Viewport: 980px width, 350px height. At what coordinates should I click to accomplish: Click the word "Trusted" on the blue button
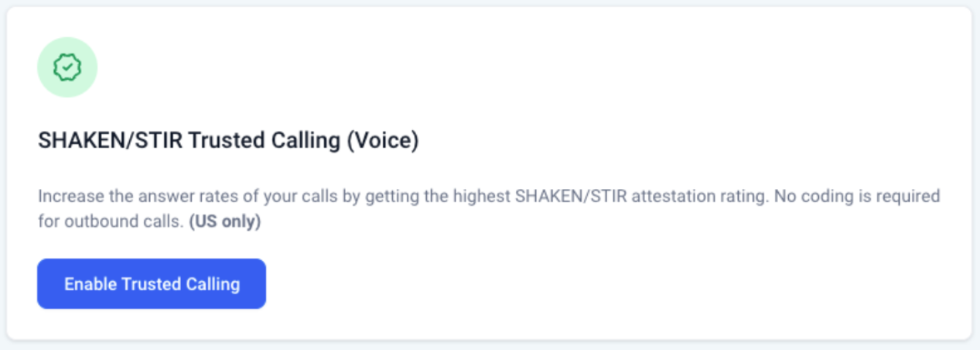point(152,284)
